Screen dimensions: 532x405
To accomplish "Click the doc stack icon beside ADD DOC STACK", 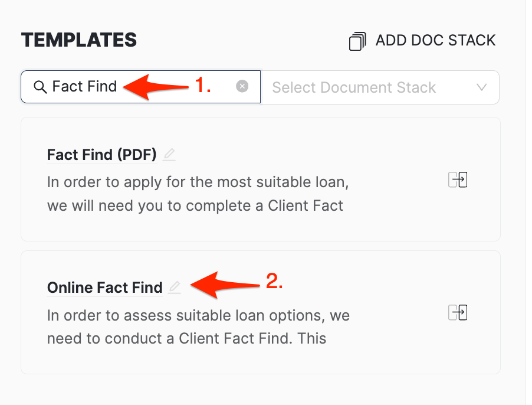I will 357,41.
